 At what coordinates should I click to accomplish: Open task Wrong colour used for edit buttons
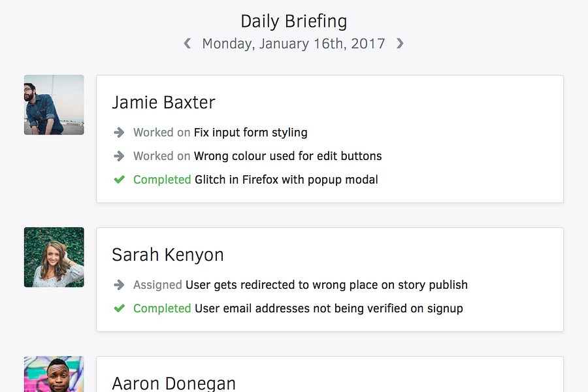(287, 156)
